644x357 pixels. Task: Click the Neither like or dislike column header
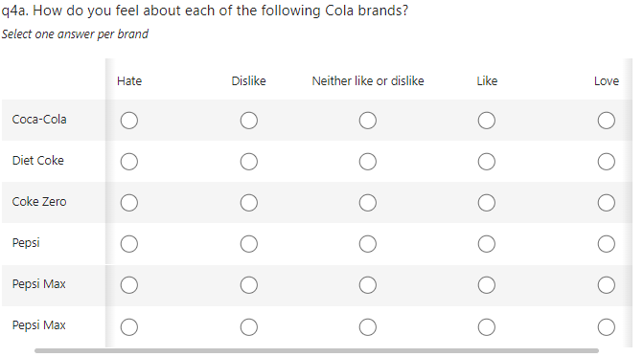tap(368, 80)
